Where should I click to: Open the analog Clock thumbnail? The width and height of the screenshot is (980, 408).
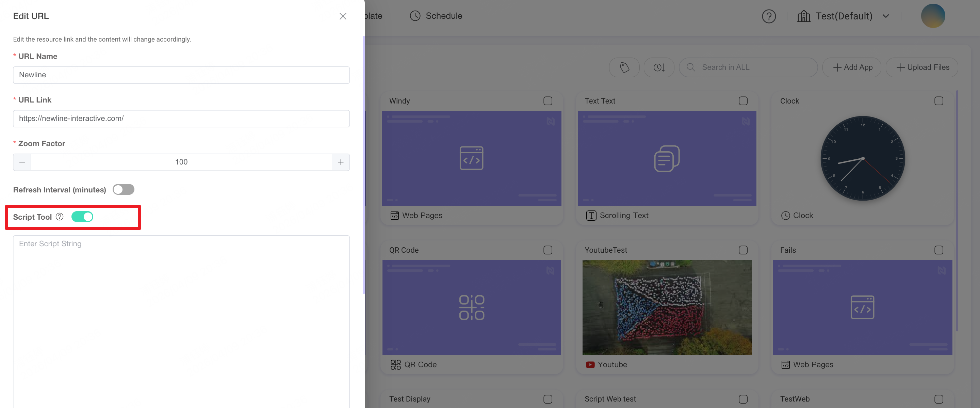point(863,158)
